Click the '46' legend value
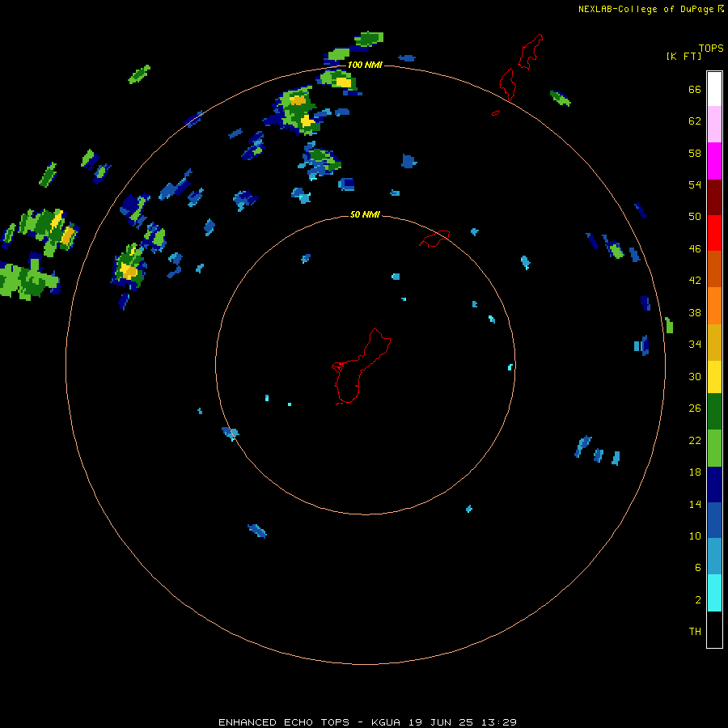 (x=695, y=249)
